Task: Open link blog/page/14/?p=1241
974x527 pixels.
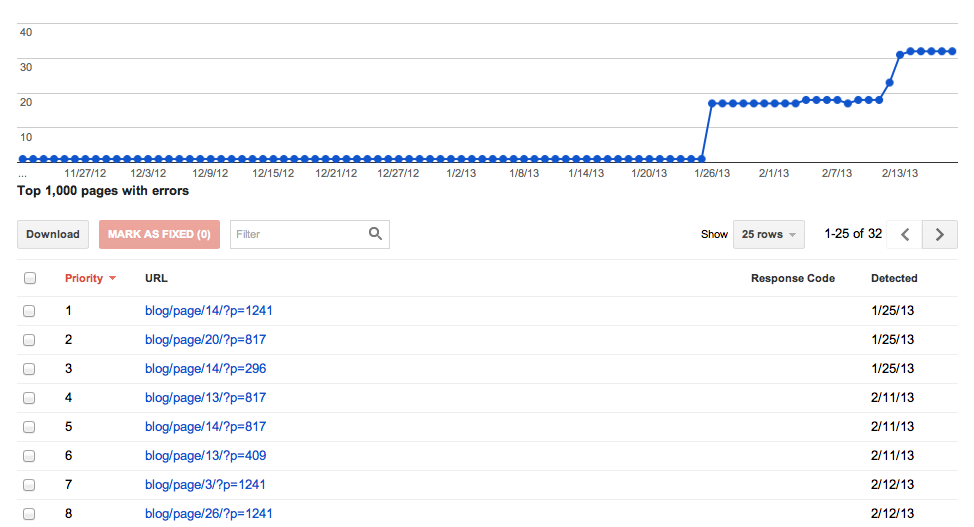Action: [x=208, y=311]
